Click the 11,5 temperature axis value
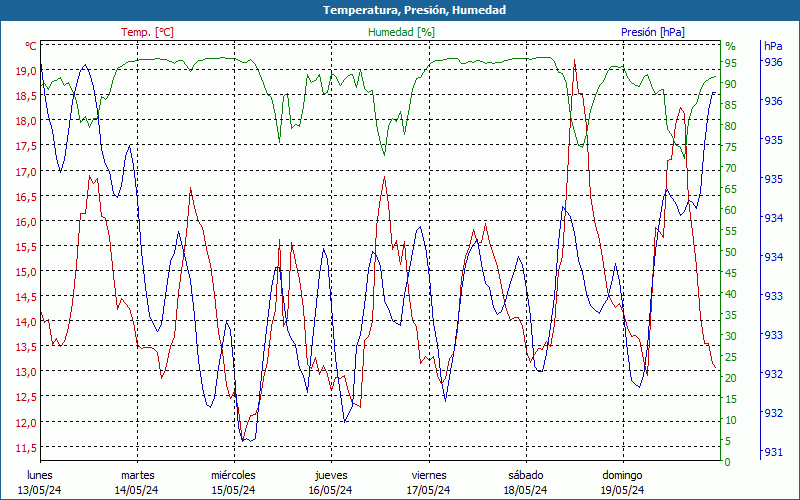800x500 pixels. (26, 447)
